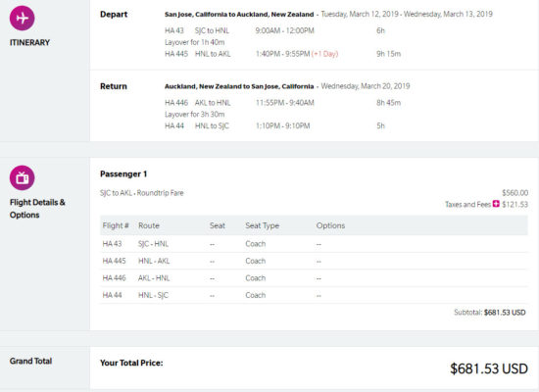Click the $681.53 USD total price
Image resolution: width=539 pixels, height=392 pixels.
click(x=489, y=368)
